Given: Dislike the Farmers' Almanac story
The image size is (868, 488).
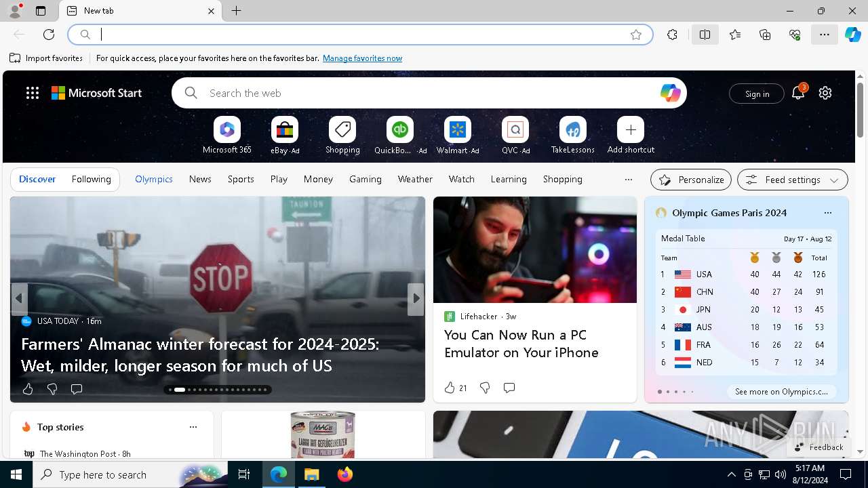Looking at the screenshot, I should [52, 389].
